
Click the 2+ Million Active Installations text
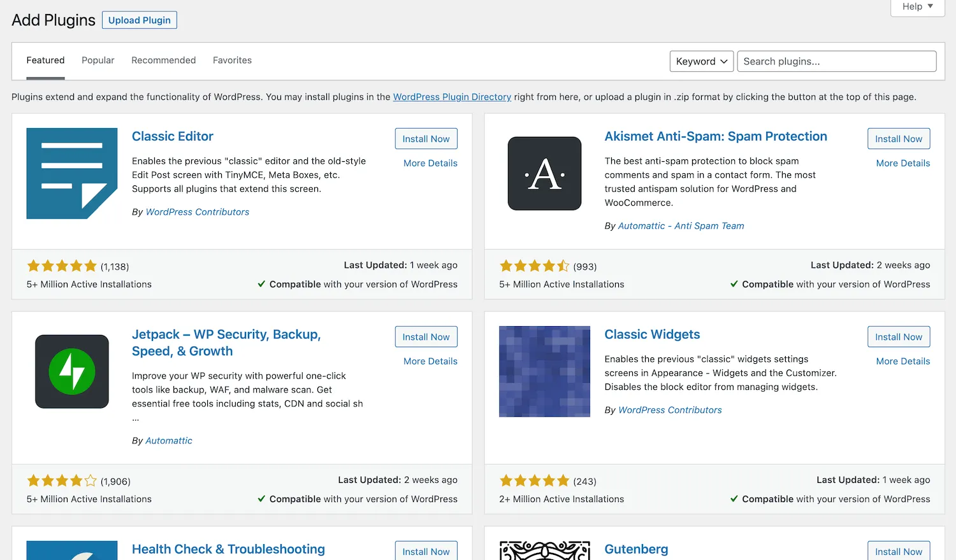coord(561,499)
